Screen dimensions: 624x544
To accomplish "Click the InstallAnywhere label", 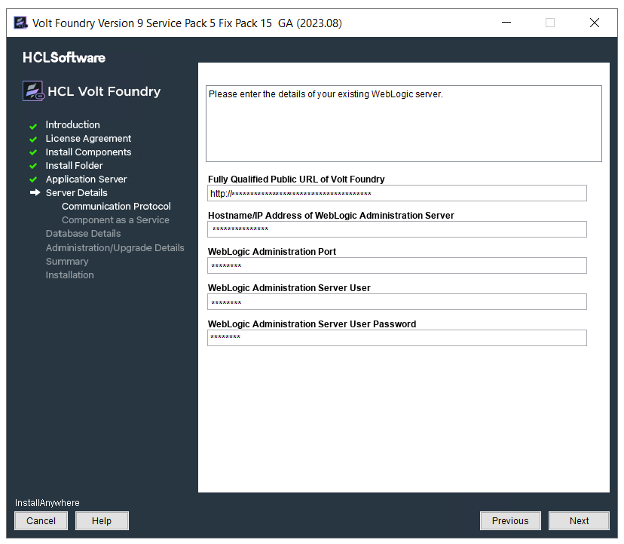I will pos(47,503).
